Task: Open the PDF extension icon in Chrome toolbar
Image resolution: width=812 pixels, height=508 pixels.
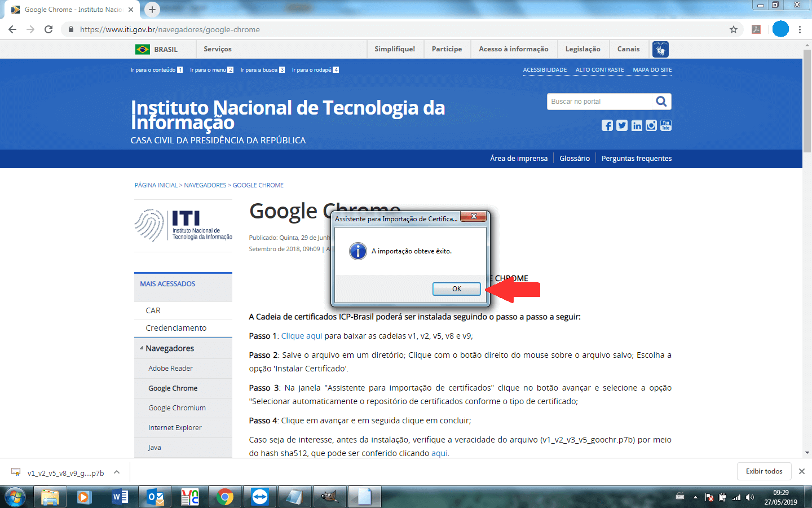Action: click(x=756, y=29)
